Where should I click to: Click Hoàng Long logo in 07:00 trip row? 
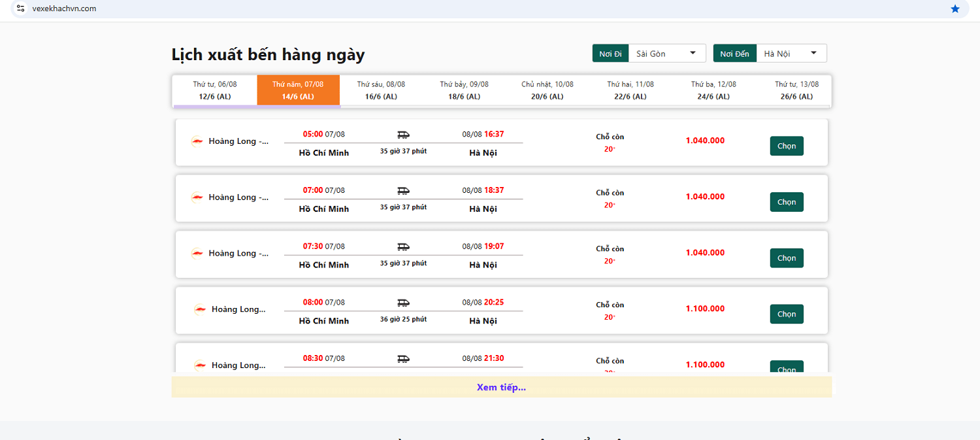[197, 197]
